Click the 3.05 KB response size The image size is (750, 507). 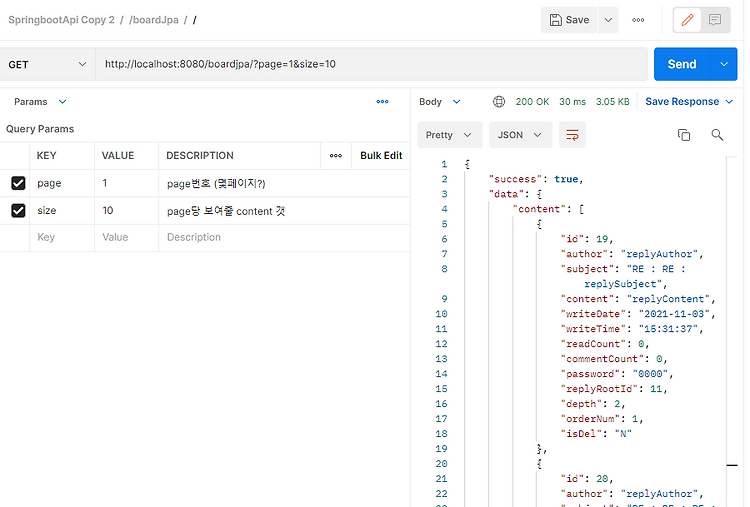[x=613, y=102]
